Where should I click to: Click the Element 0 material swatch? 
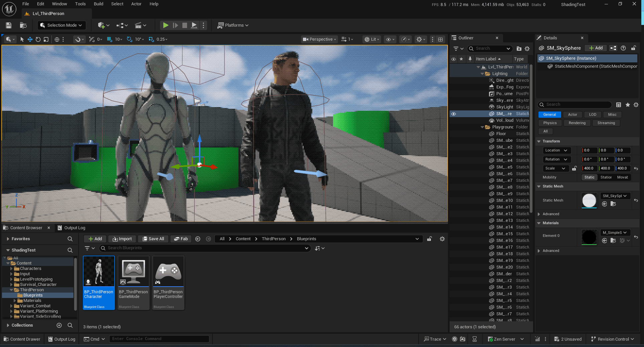pyautogui.click(x=589, y=237)
